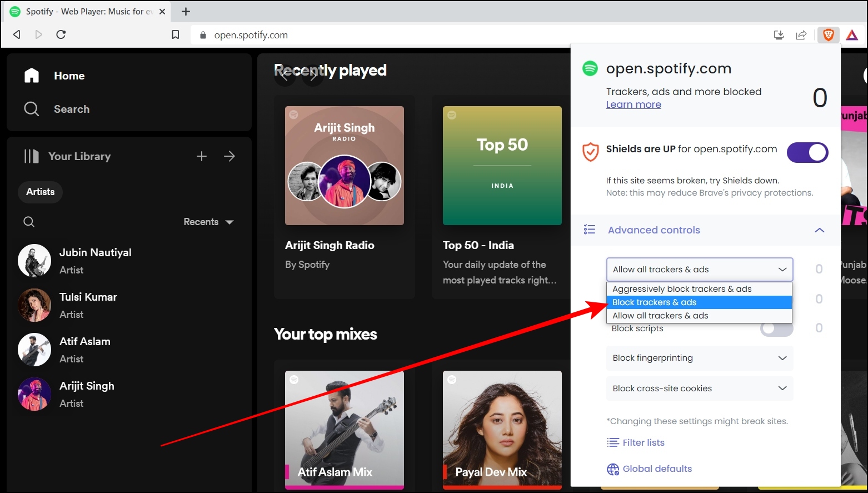Open Tulsi Kumar artist
The image size is (868, 493).
pyautogui.click(x=129, y=305)
